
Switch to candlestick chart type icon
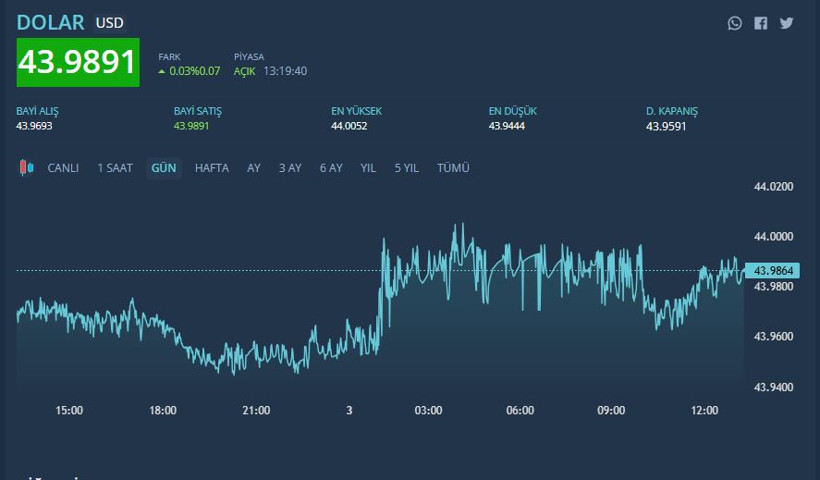point(27,168)
